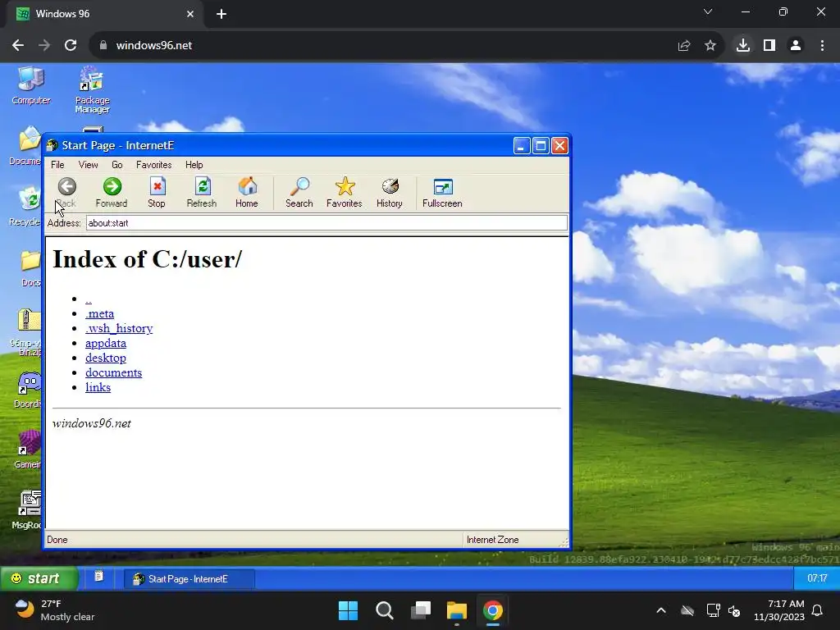Open the Go menu in InternetE

pos(116,165)
